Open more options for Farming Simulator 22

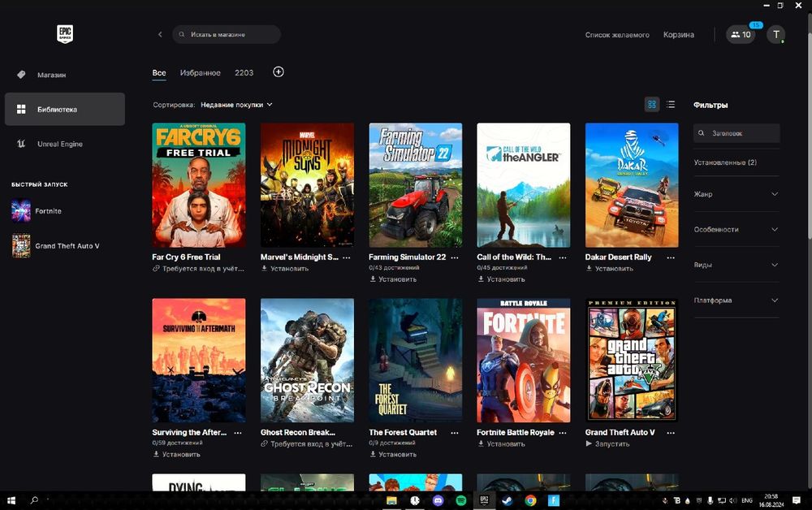(455, 257)
